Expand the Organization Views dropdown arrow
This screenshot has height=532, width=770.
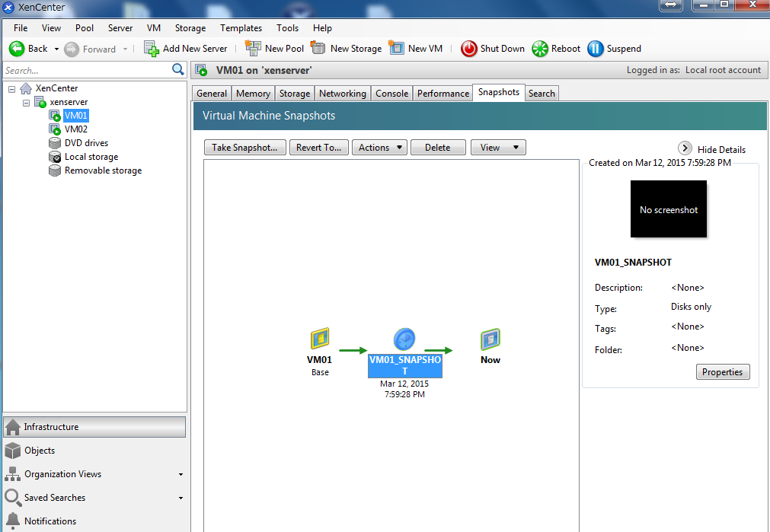pos(181,475)
